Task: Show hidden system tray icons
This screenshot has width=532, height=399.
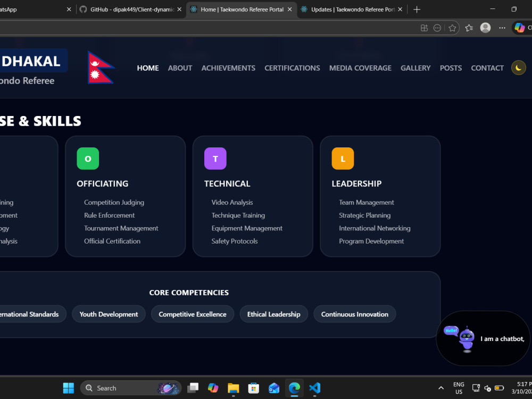Action: tap(440, 388)
